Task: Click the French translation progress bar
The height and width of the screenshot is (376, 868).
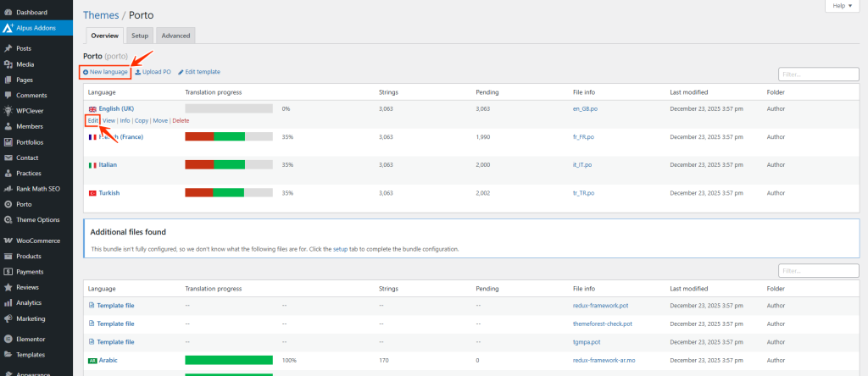Action: [228, 136]
